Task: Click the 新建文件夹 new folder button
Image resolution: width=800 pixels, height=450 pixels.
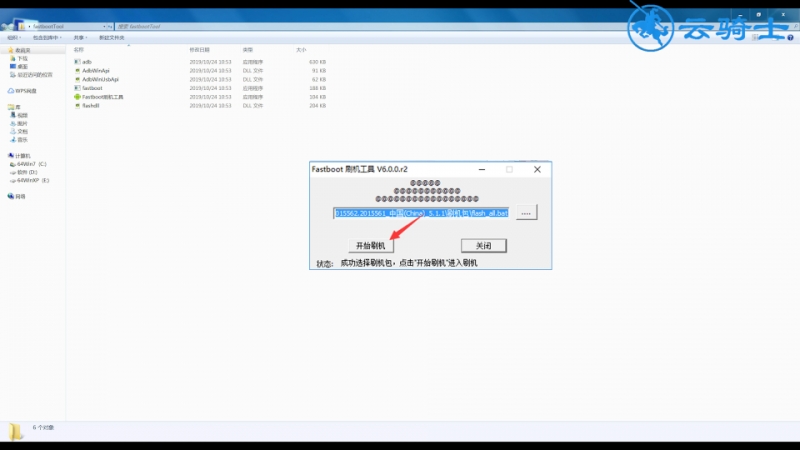Action: click(x=111, y=38)
